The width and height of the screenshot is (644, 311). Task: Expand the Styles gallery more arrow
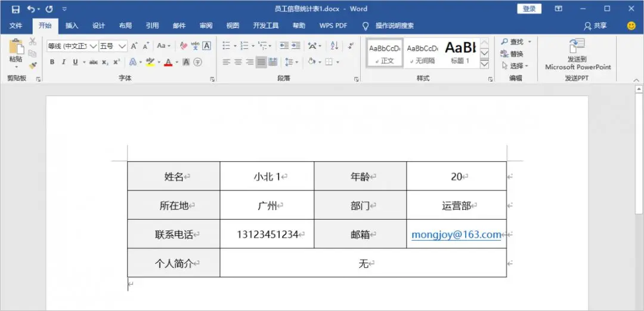pyautogui.click(x=484, y=63)
